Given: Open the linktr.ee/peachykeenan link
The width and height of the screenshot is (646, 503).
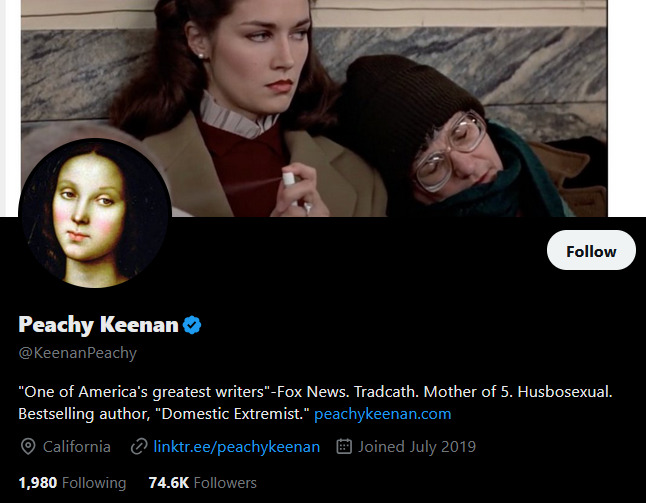Looking at the screenshot, I should click(x=237, y=447).
